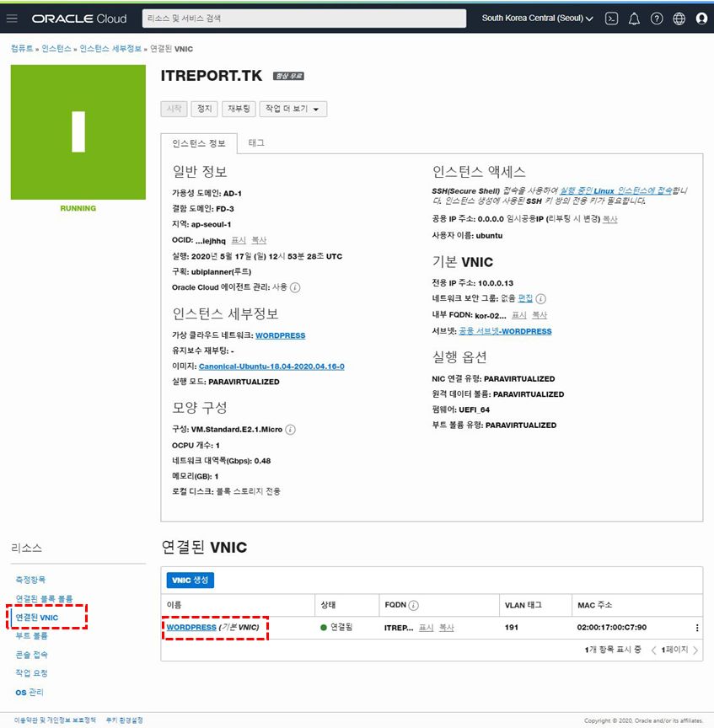Click the 이름 column header
714x728 pixels.
pos(174,605)
